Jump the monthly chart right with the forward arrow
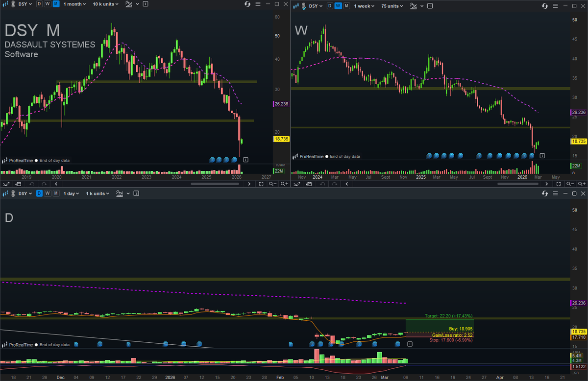The image size is (588, 381). [249, 184]
